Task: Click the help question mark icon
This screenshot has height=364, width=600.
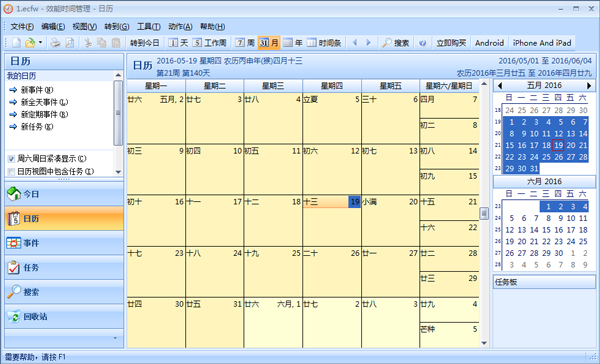Action: [422, 43]
